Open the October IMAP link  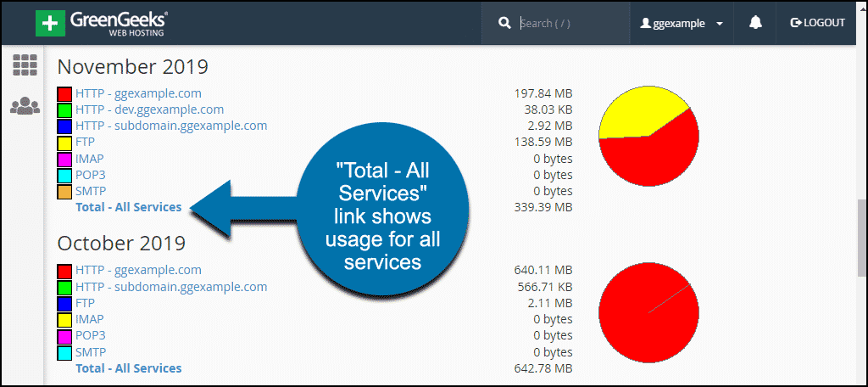pos(89,319)
